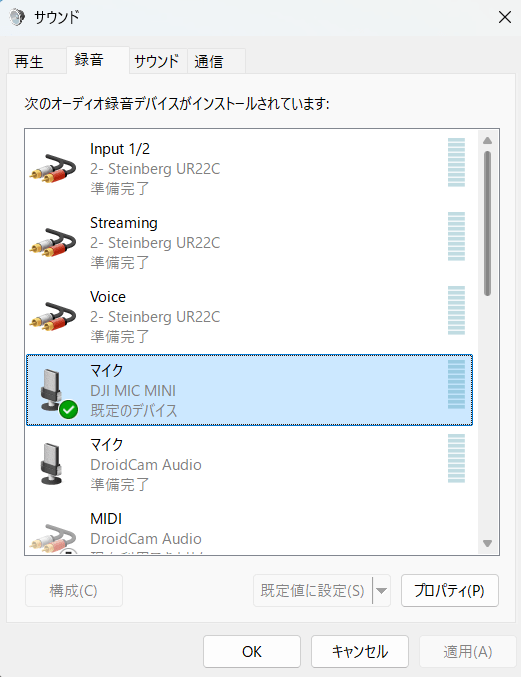Select the Streaming Steinberg UR22C entry
The width and height of the screenshot is (521, 677).
[x=249, y=243]
